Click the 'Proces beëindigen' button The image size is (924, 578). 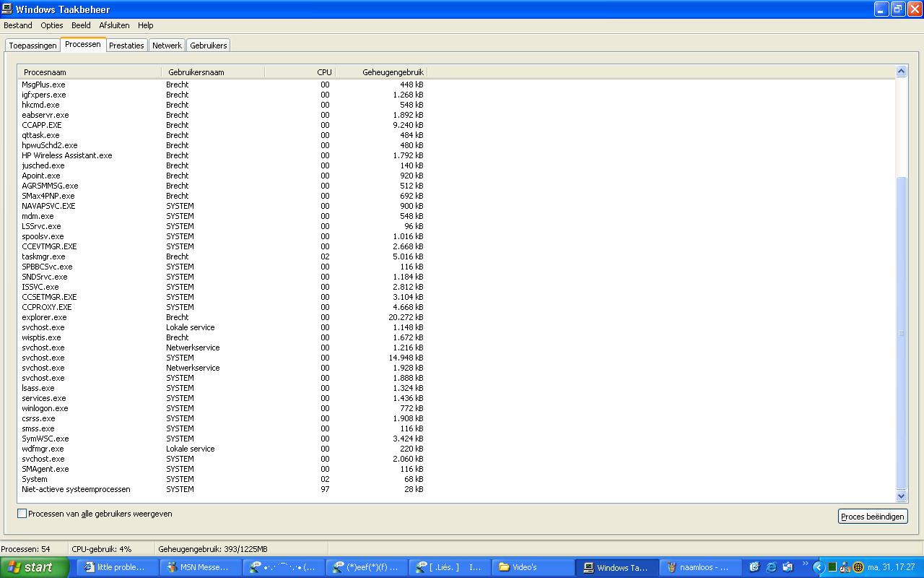[873, 517]
